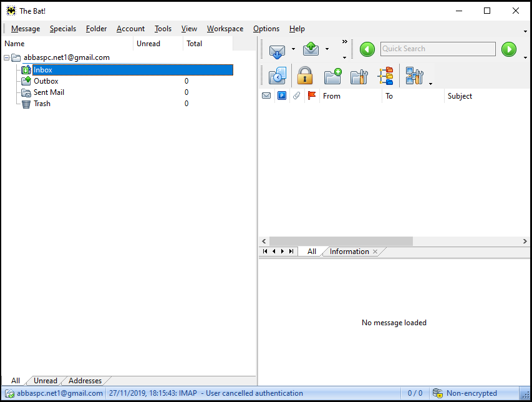Click the status bar account envelope icon
This screenshot has height=402, width=532.
coord(9,393)
